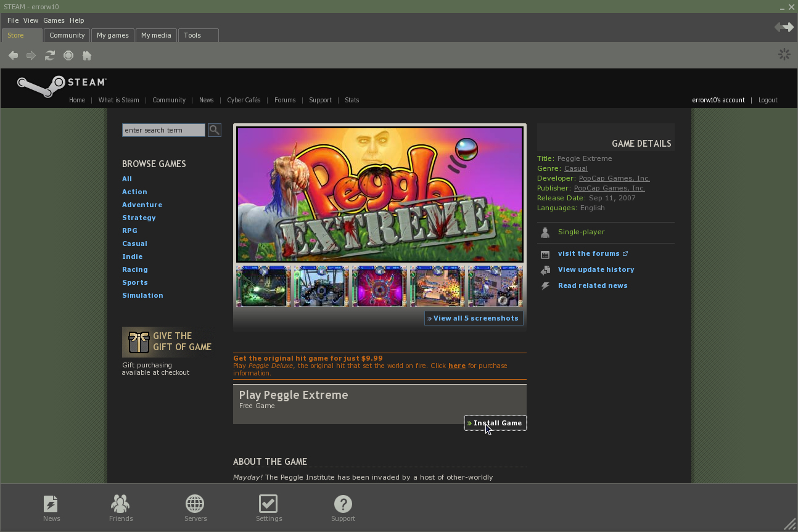Click the double-arrow icon at top right
The image size is (798, 532).
click(x=784, y=27)
